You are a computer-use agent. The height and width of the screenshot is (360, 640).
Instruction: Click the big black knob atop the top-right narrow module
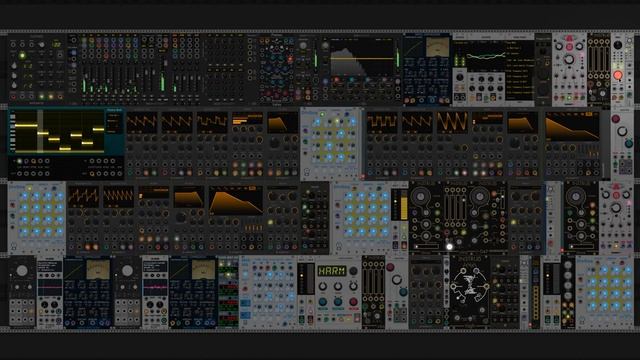(x=618, y=45)
